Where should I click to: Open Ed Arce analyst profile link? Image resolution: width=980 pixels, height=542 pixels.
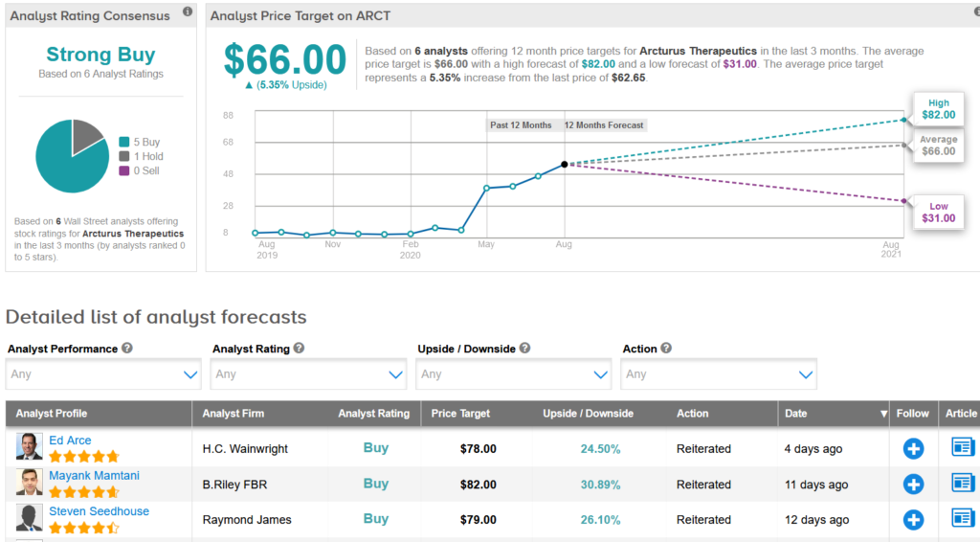[x=70, y=440]
